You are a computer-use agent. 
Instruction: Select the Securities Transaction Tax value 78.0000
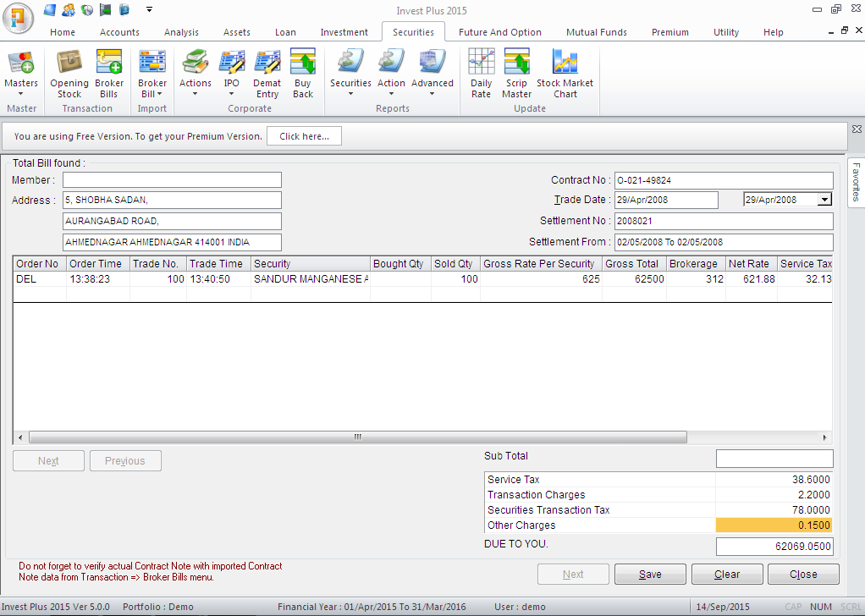774,510
